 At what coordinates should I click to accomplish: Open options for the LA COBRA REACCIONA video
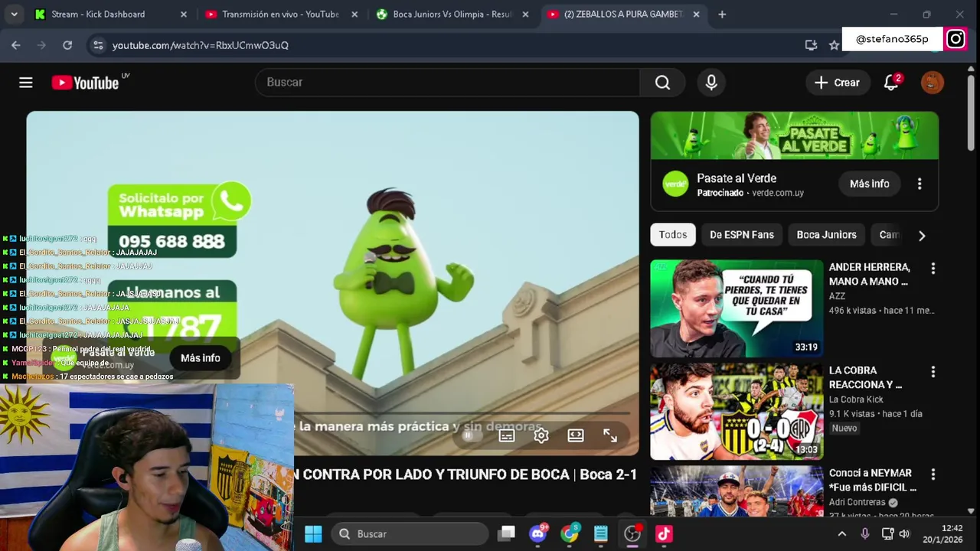click(933, 372)
